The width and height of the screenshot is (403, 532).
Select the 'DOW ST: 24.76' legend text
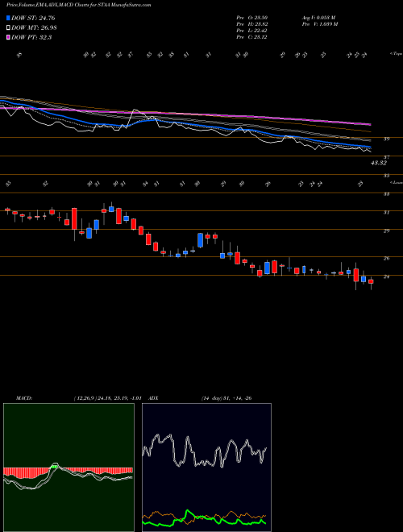click(33, 18)
